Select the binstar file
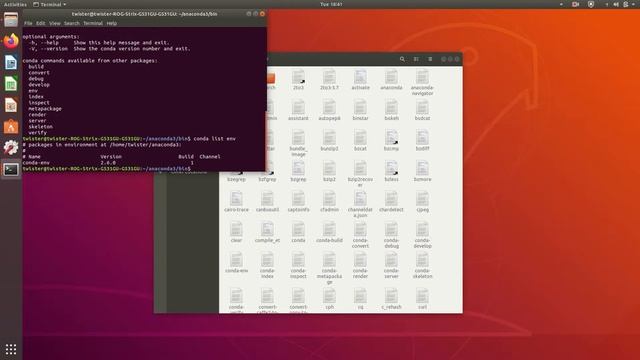This screenshot has height=360, width=640. pos(360,110)
